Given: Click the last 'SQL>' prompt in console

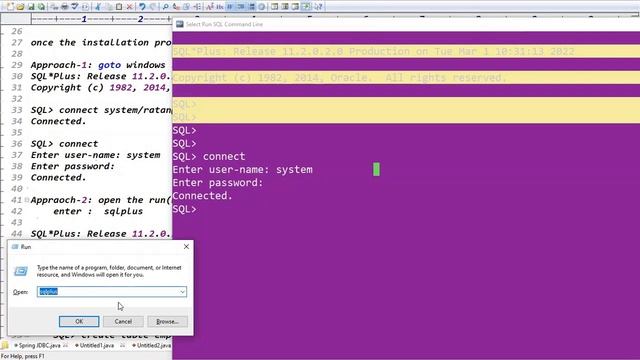Looking at the screenshot, I should [184, 209].
